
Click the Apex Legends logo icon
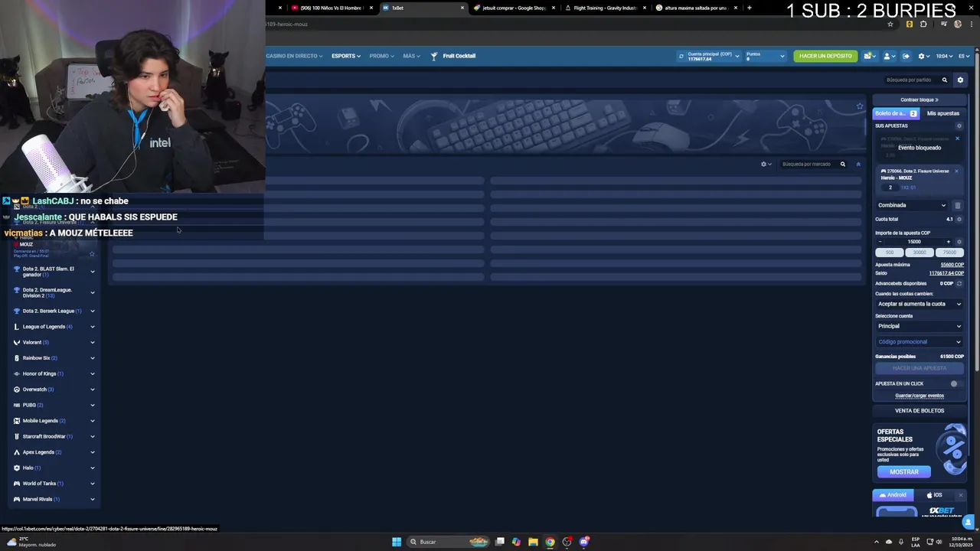click(x=17, y=452)
